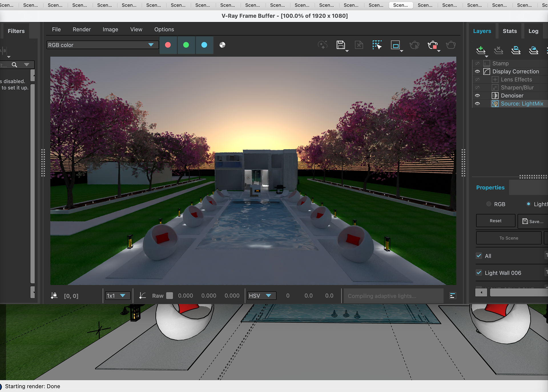Viewport: 548px width, 392px height.
Task: Switch to mono/alpha channel circle icon
Action: pyautogui.click(x=222, y=45)
